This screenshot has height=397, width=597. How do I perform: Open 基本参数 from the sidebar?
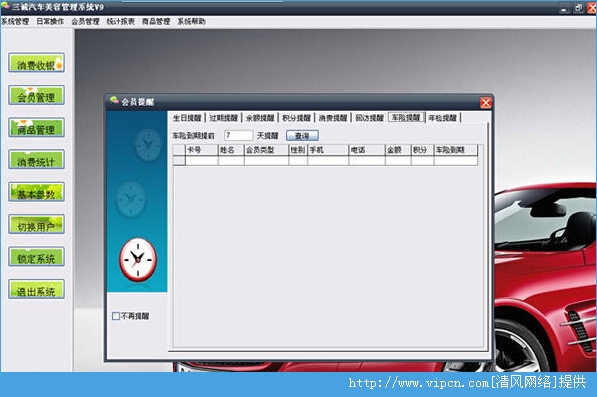click(x=36, y=192)
